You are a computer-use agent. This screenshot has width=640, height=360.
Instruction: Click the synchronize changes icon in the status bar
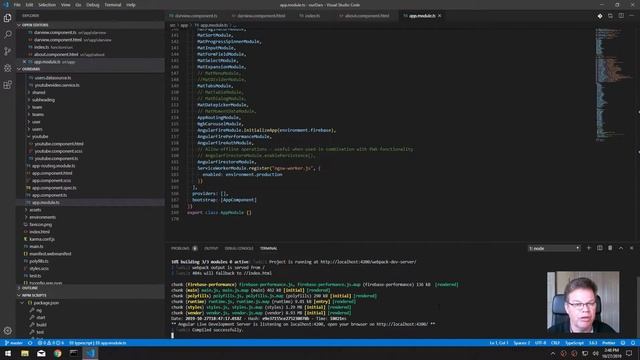(30, 343)
